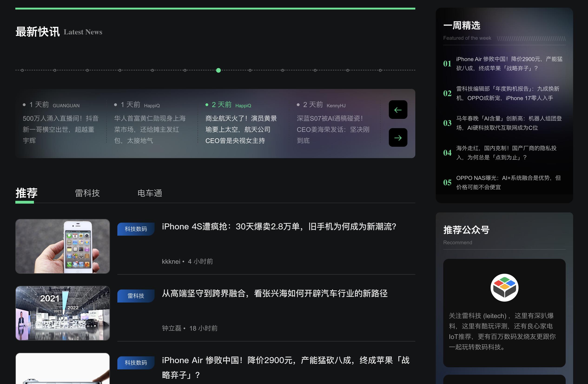
Task: Switch to the 雷科技 tab
Action: click(x=87, y=193)
